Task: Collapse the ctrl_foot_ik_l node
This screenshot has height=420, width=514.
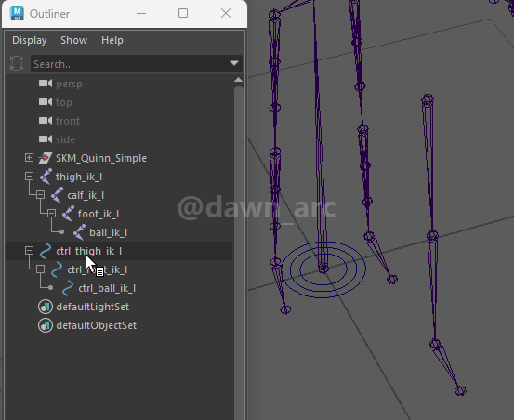Action: 40,269
